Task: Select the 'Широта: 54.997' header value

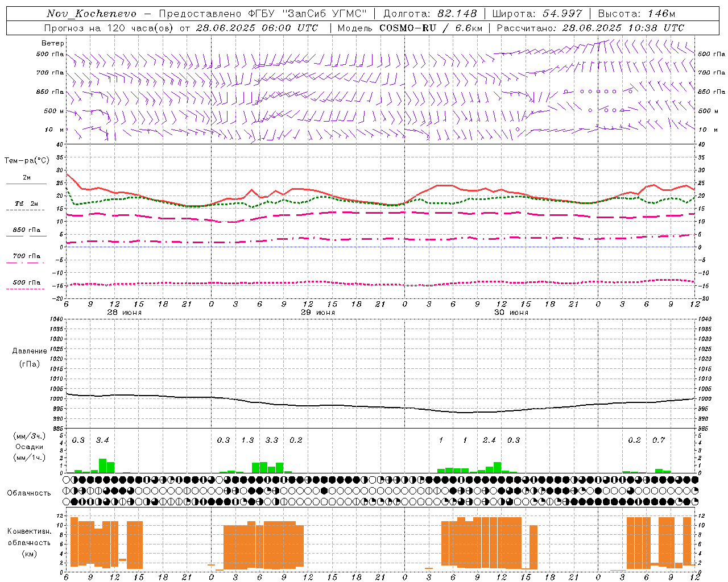Action: 537,14
